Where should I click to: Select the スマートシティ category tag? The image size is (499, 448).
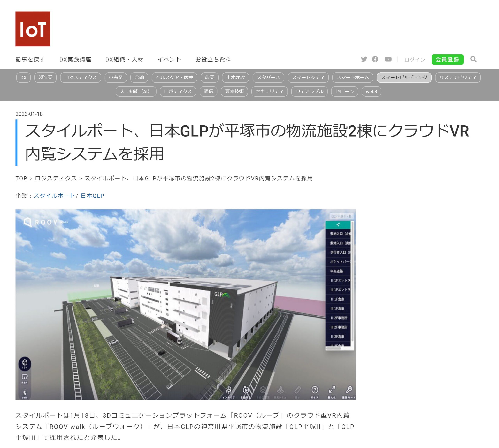coord(308,78)
